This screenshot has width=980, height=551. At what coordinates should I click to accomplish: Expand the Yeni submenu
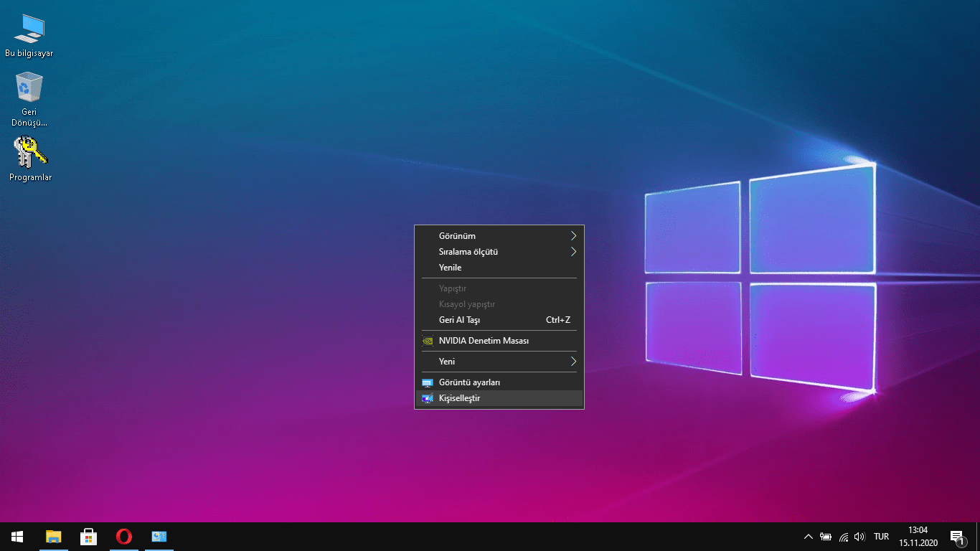pyautogui.click(x=499, y=362)
